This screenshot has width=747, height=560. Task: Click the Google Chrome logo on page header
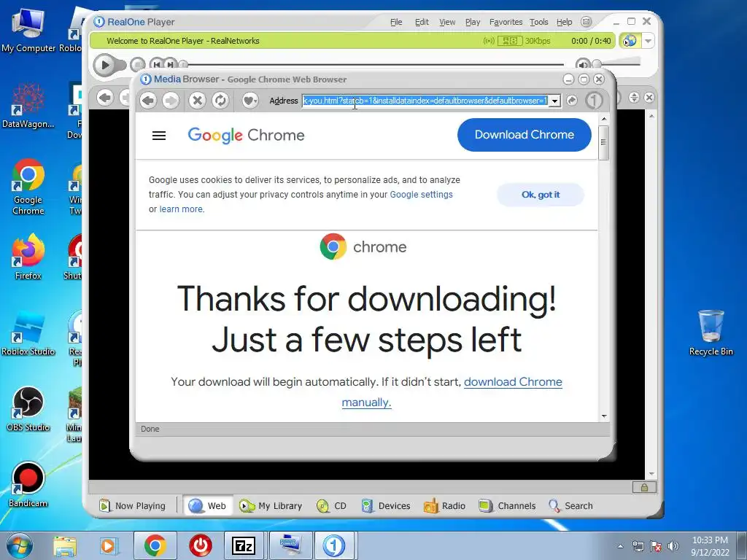pos(246,135)
